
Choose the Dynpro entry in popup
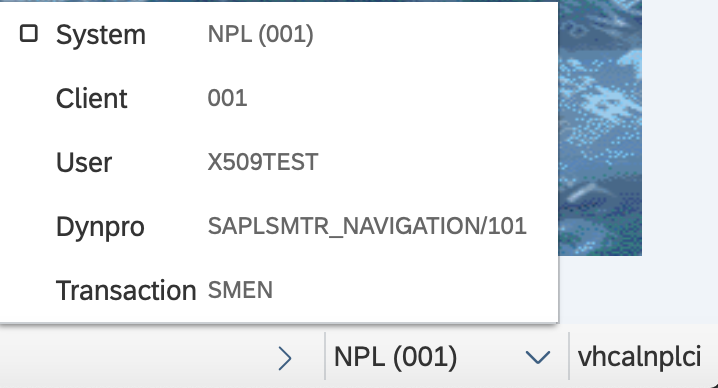[279, 226]
